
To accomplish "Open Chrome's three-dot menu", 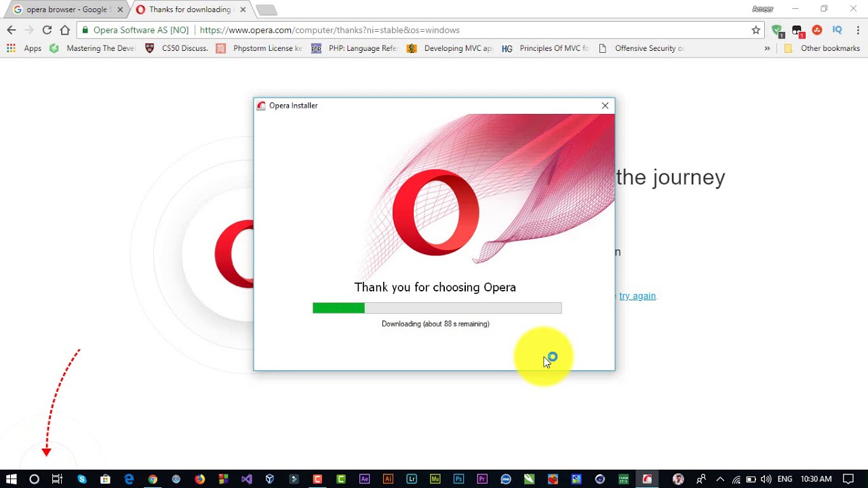I will point(858,30).
